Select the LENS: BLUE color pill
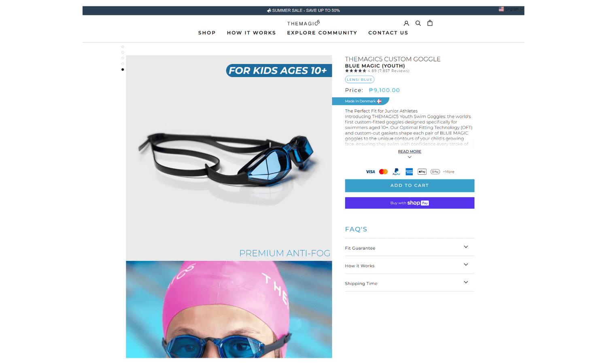The width and height of the screenshot is (607, 364). coord(359,80)
